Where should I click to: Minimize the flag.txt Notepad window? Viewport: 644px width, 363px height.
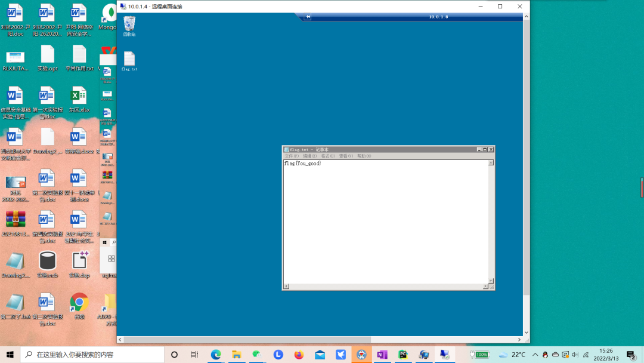[x=479, y=150]
